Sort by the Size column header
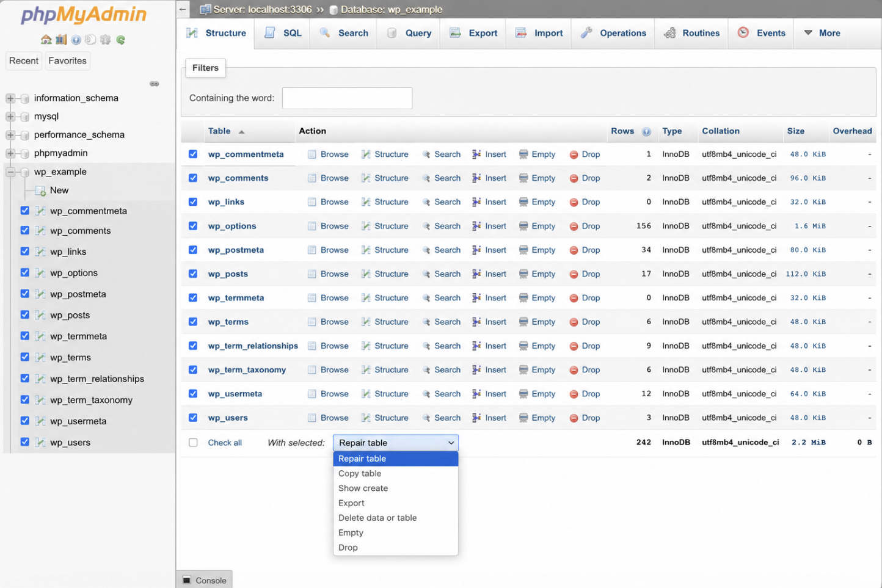Viewport: 882px width, 588px height. click(x=795, y=131)
